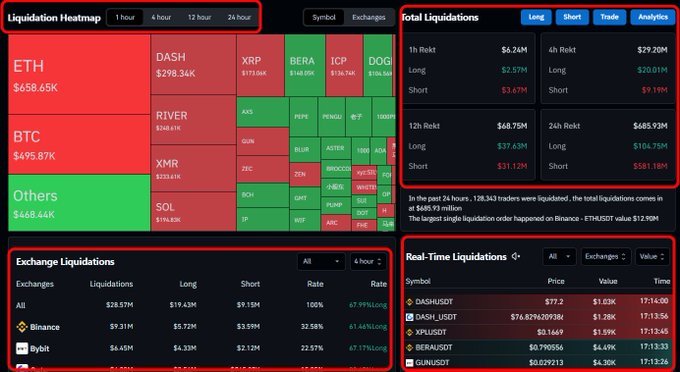Open Exchange Liquidations All dropdown

(321, 261)
